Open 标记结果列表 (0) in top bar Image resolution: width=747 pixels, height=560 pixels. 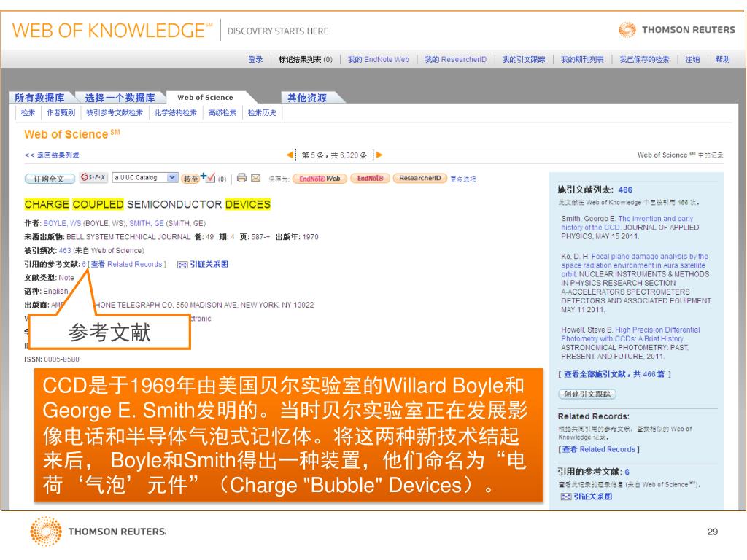click(x=306, y=60)
